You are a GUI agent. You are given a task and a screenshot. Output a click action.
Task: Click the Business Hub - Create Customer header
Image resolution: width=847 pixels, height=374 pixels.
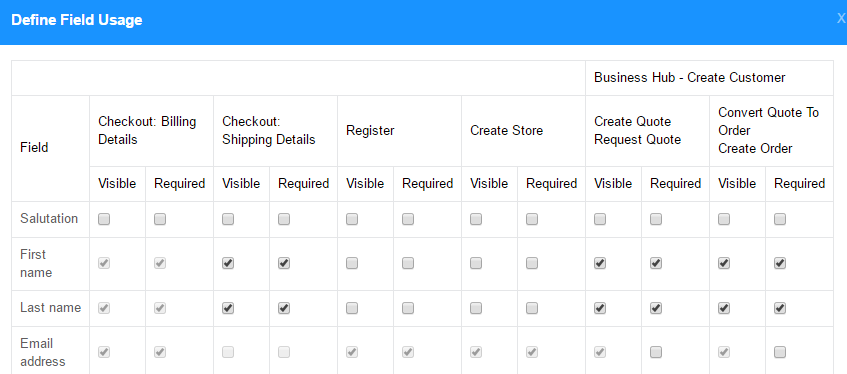690,77
